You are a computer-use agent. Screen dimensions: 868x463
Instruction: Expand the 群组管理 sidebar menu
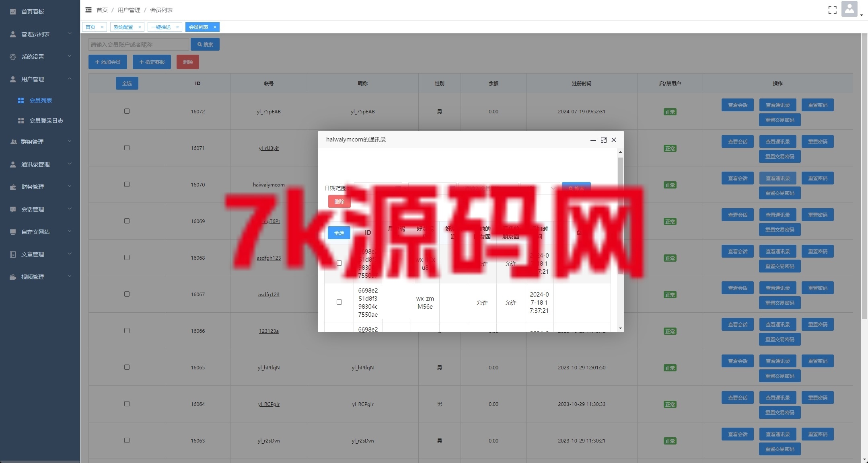click(x=40, y=142)
